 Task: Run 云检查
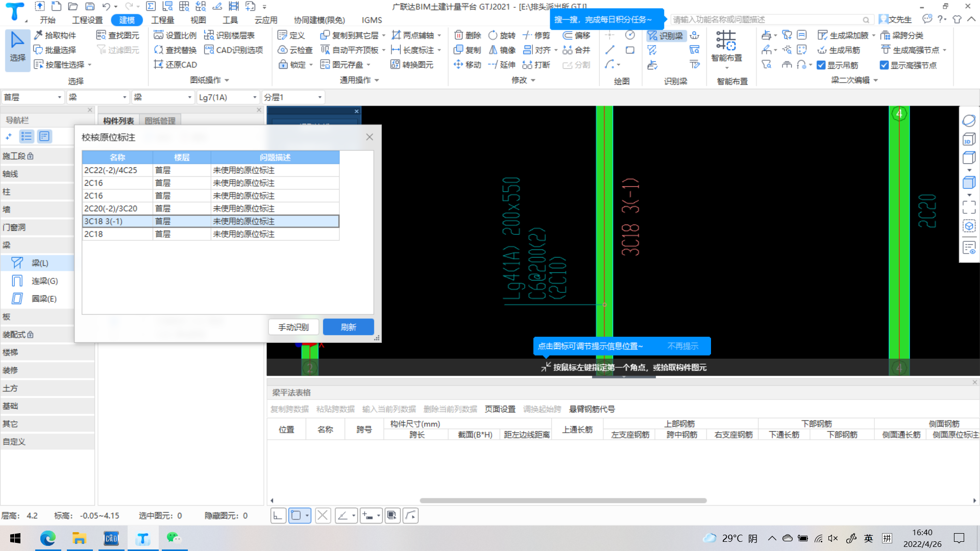(x=295, y=50)
